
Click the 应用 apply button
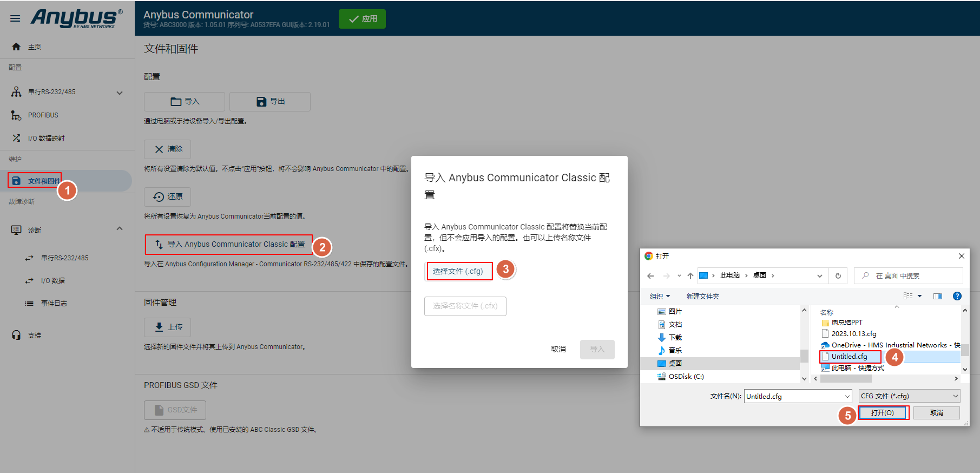[x=362, y=19]
